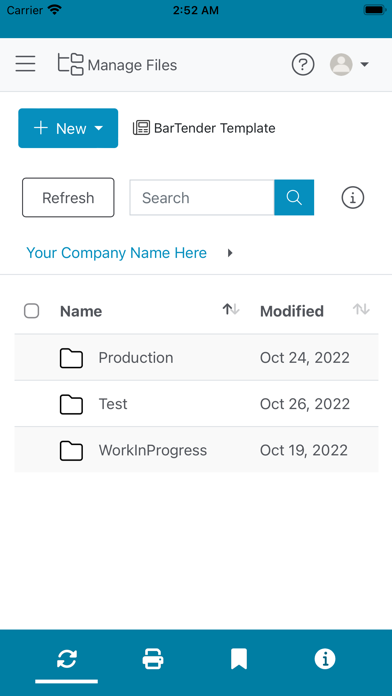Click the Manage Files folder-tree icon
This screenshot has height=696, width=392.
coord(71,64)
